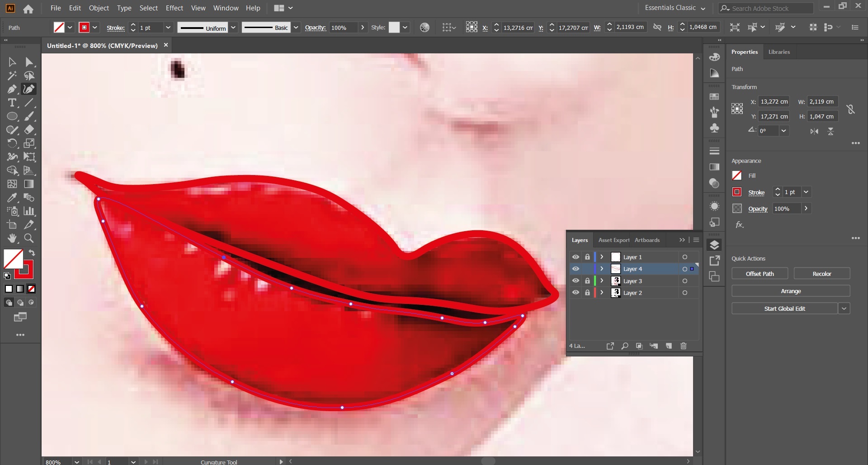This screenshot has height=465, width=868.
Task: Click Home icon in top bar
Action: pyautogui.click(x=28, y=8)
